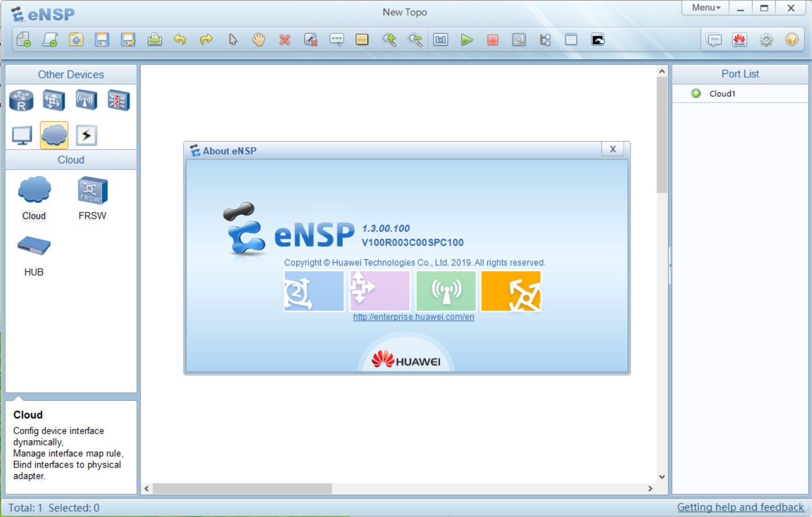Click the new sample topology icon

[x=50, y=39]
